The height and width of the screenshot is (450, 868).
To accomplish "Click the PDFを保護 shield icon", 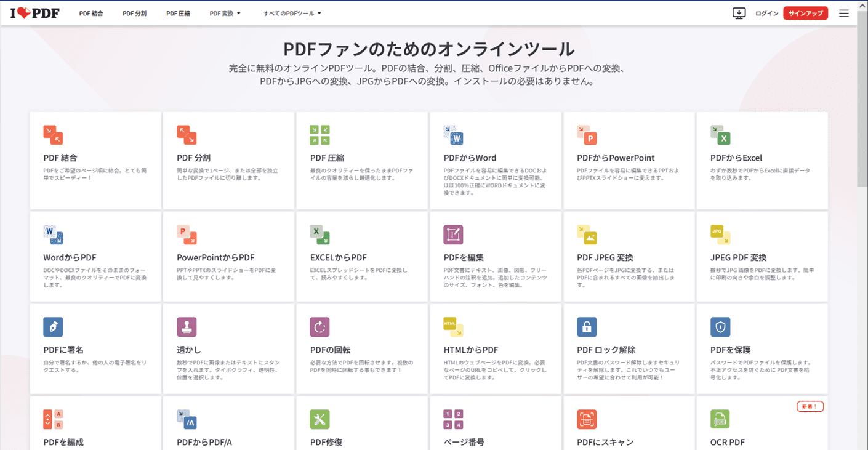I will click(x=720, y=327).
